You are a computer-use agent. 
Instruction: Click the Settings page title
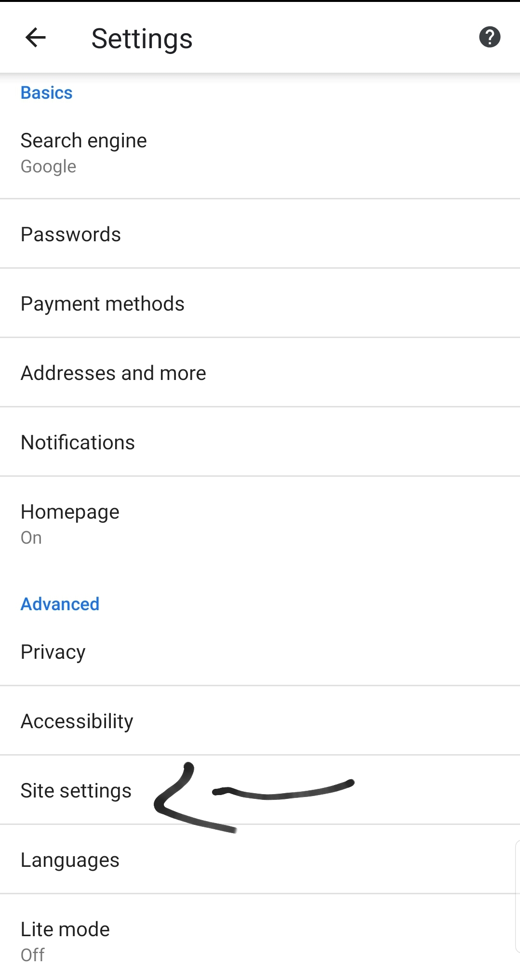point(142,39)
